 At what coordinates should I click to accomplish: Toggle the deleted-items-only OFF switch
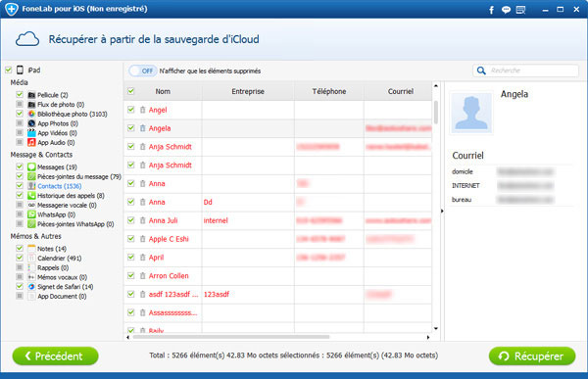pyautogui.click(x=143, y=71)
